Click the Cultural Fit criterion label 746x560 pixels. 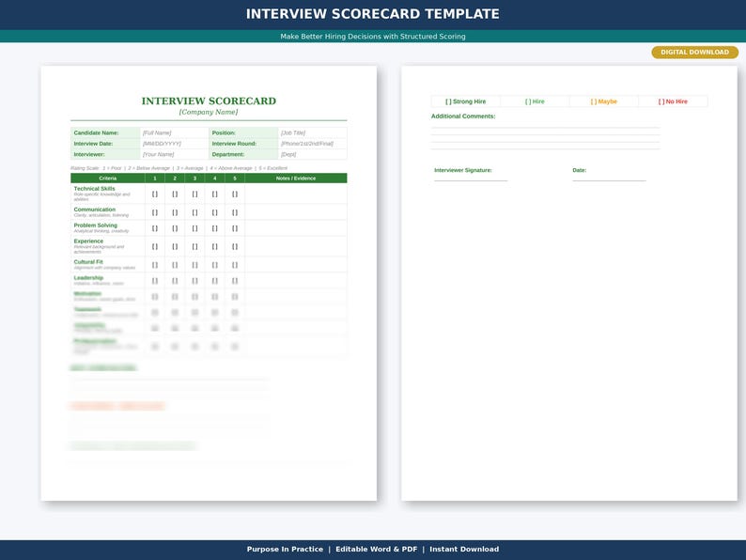[x=88, y=262]
